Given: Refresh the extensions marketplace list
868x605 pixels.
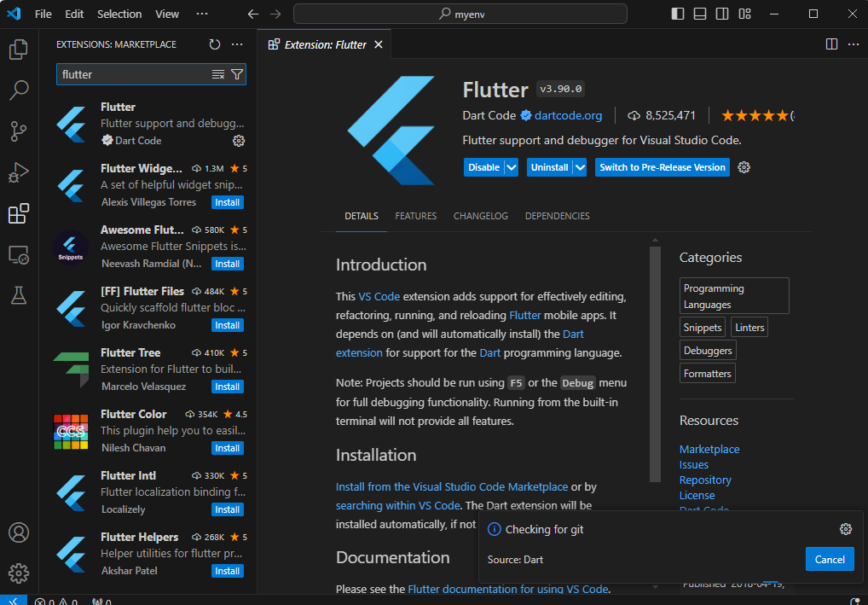Looking at the screenshot, I should coord(215,44).
